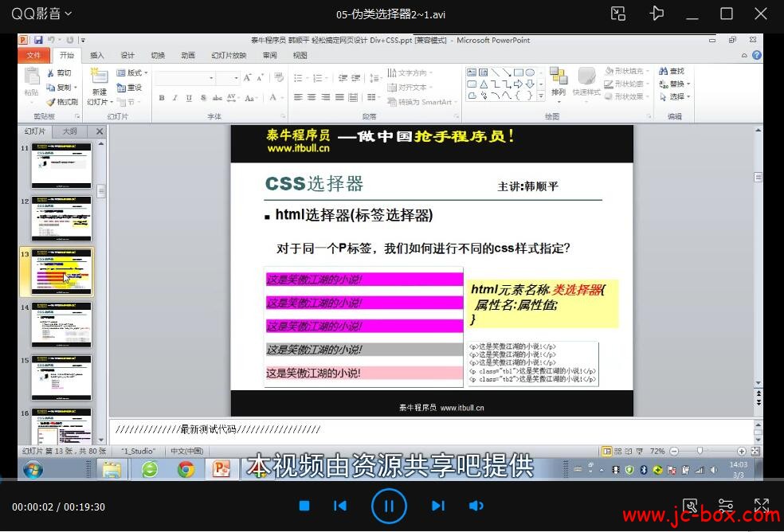Viewport: 784px width, 532px height.
Task: Switch QQ影音 to mini window mode
Action: (618, 14)
